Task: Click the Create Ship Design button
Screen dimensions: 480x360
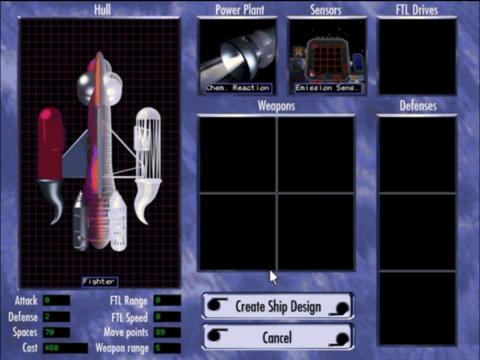Action: point(278,306)
